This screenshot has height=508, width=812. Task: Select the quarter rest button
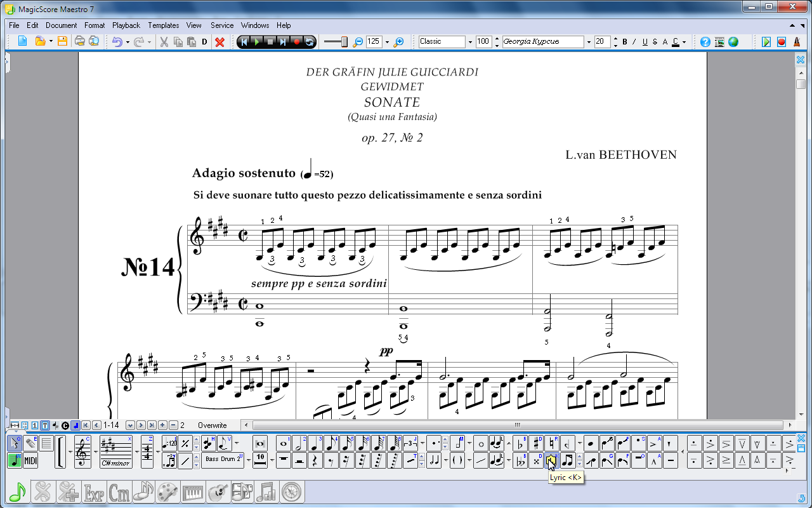(315, 460)
